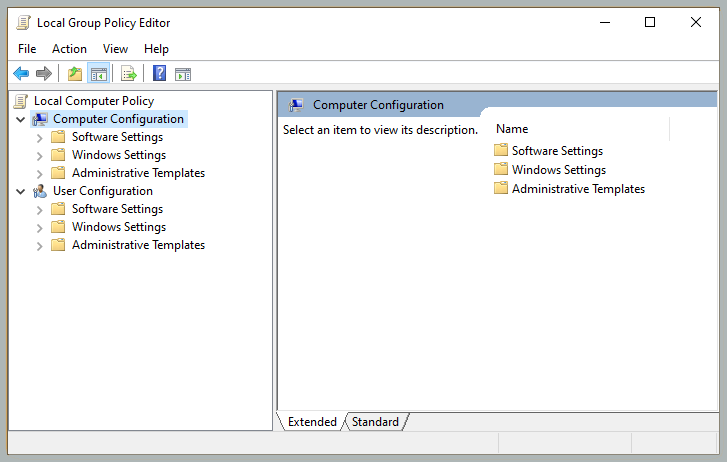Click the Forward arrow toolbar icon
The height and width of the screenshot is (462, 727).
click(x=44, y=73)
